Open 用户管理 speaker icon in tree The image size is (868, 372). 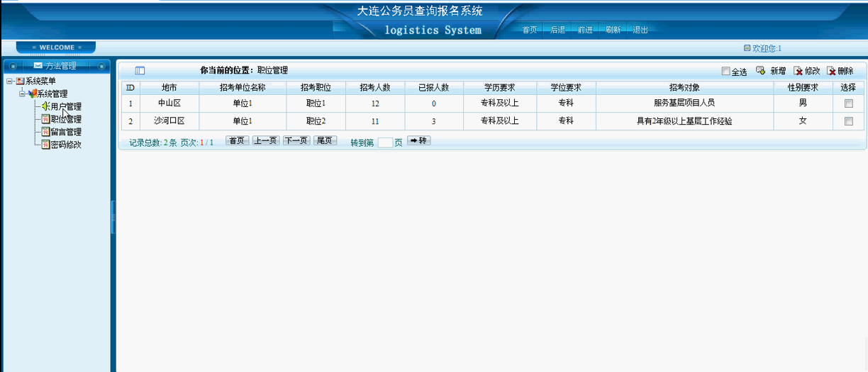(45, 106)
